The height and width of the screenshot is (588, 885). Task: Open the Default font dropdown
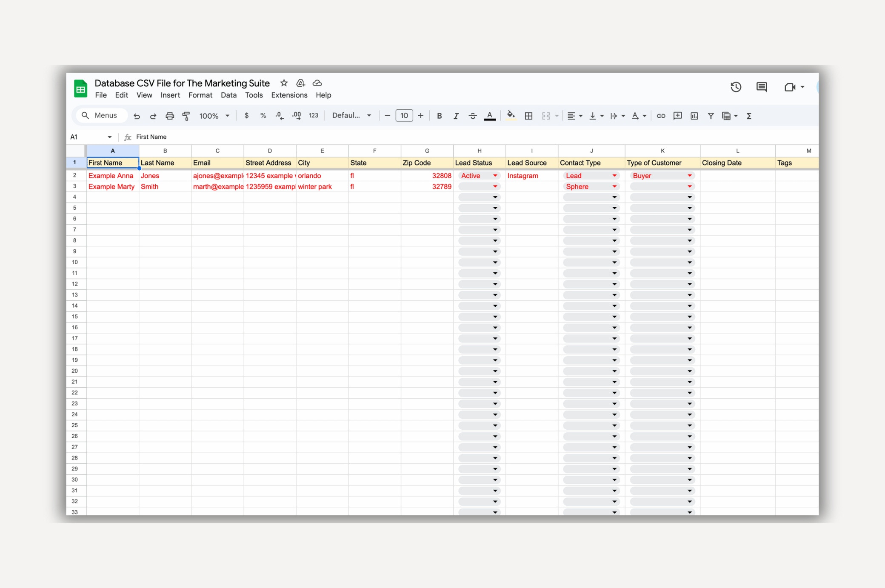351,116
